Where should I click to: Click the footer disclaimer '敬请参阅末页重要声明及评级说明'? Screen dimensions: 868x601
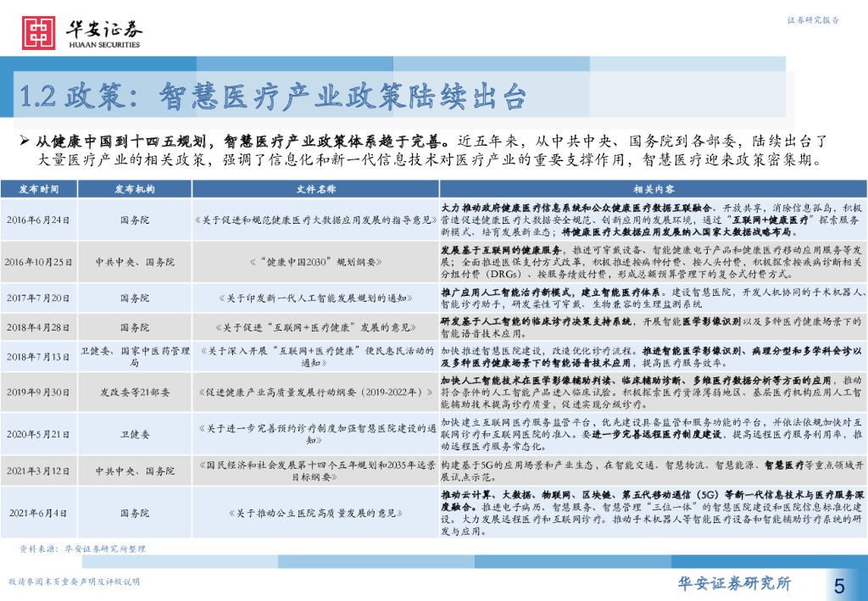pos(75,582)
